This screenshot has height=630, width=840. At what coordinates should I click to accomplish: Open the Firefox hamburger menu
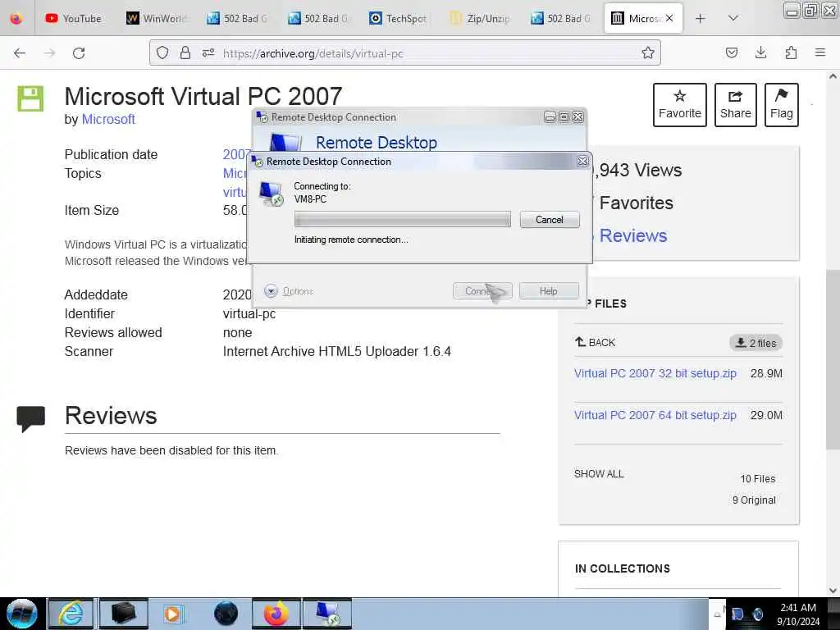820,52
